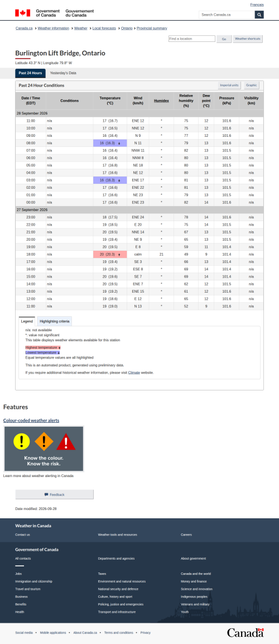Open Travel and tourism link
The width and height of the screenshot is (279, 644).
28,589
